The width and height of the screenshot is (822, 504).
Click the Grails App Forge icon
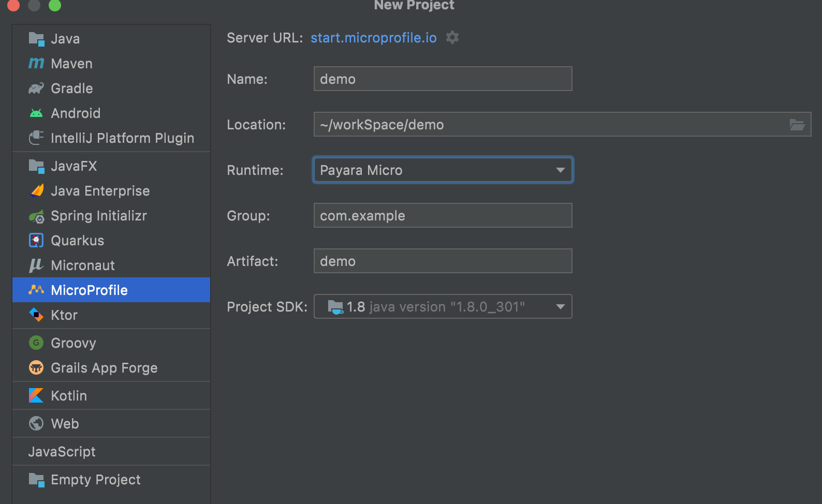click(x=36, y=367)
